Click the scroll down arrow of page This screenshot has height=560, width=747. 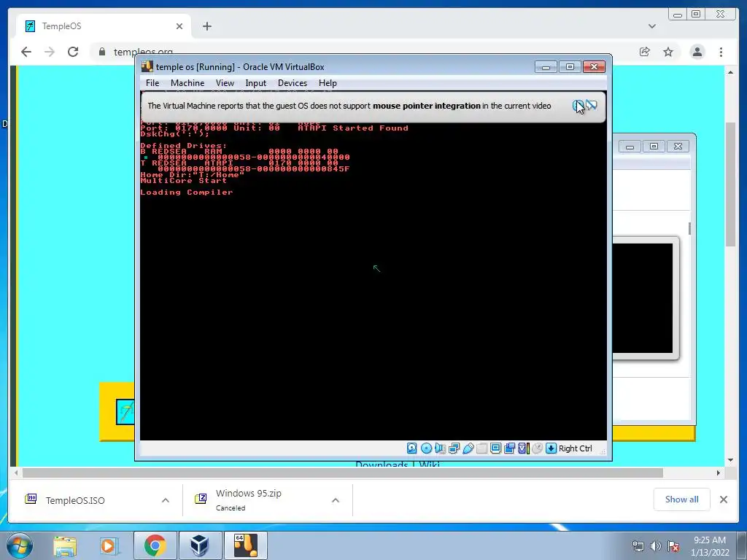pyautogui.click(x=731, y=460)
